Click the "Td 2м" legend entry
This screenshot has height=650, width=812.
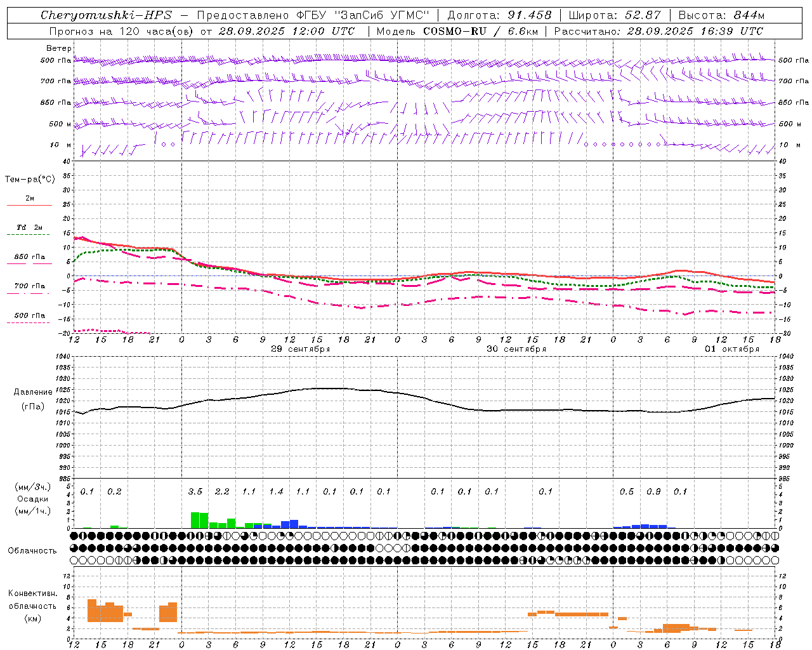(30, 227)
